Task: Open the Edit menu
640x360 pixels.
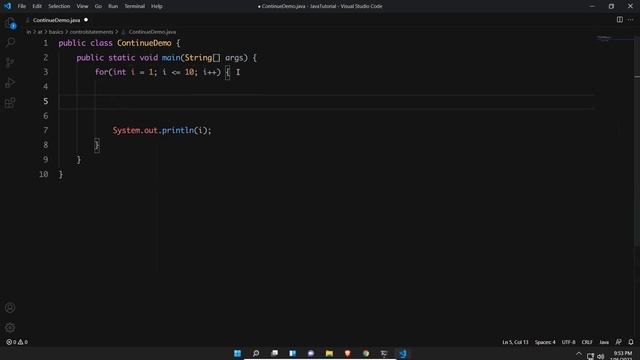Action: point(37,6)
